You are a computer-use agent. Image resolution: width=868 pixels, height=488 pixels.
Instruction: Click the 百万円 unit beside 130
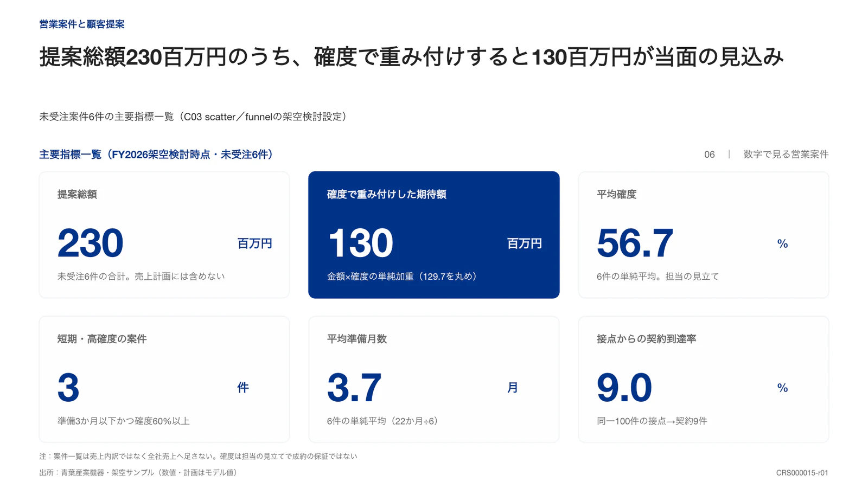coord(524,243)
